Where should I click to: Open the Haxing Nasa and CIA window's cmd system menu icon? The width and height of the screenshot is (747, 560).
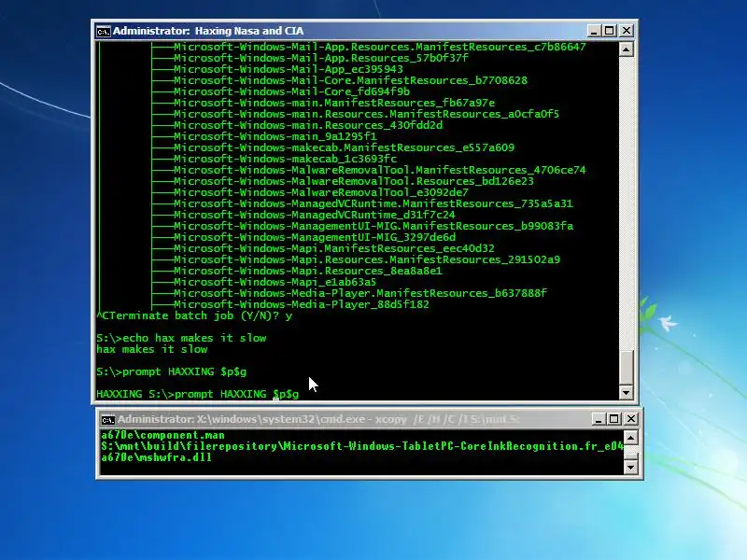[104, 32]
